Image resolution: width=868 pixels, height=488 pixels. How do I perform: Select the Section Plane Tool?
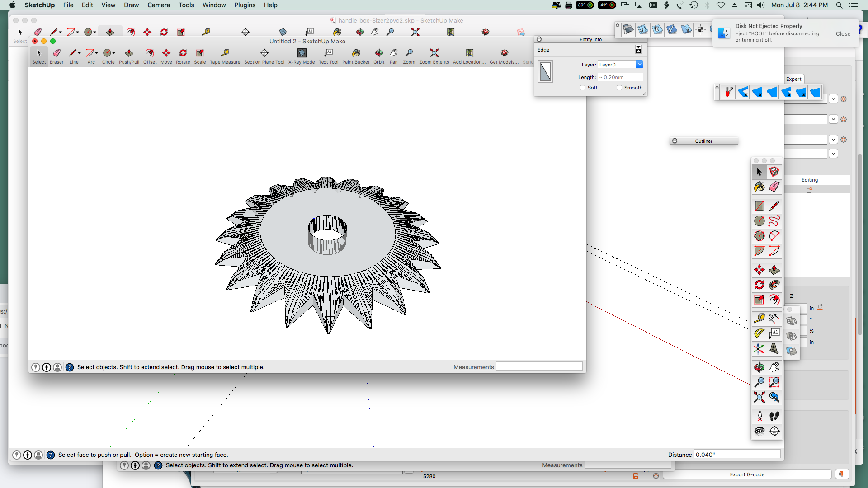264,54
